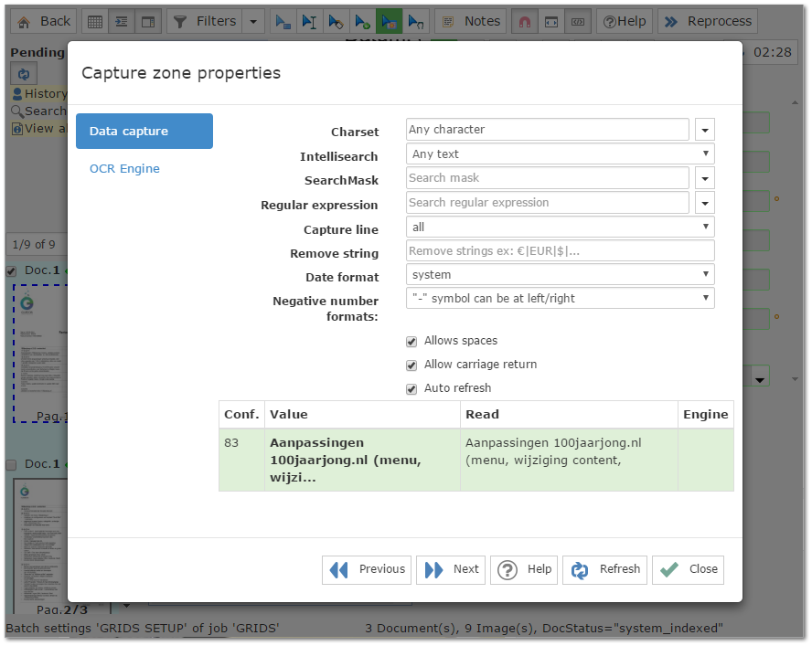Go to the Previous capture zone
Viewport: 812px width, 646px height.
367,570
